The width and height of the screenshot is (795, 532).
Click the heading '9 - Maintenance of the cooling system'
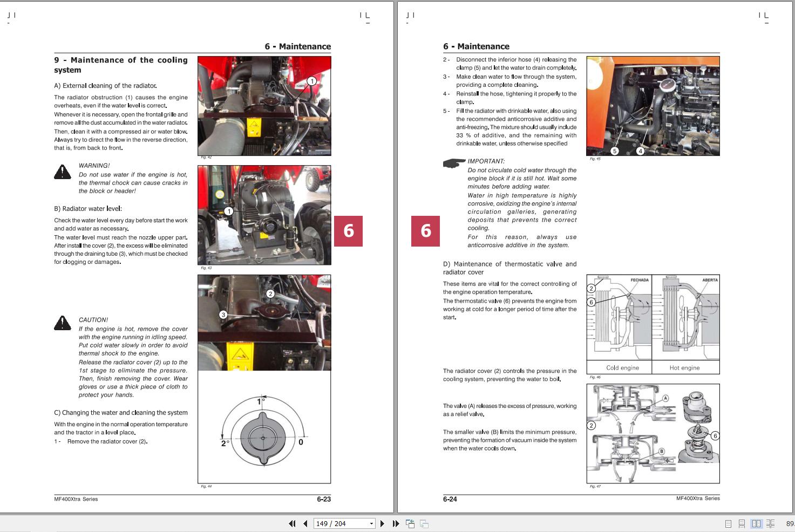[121, 65]
